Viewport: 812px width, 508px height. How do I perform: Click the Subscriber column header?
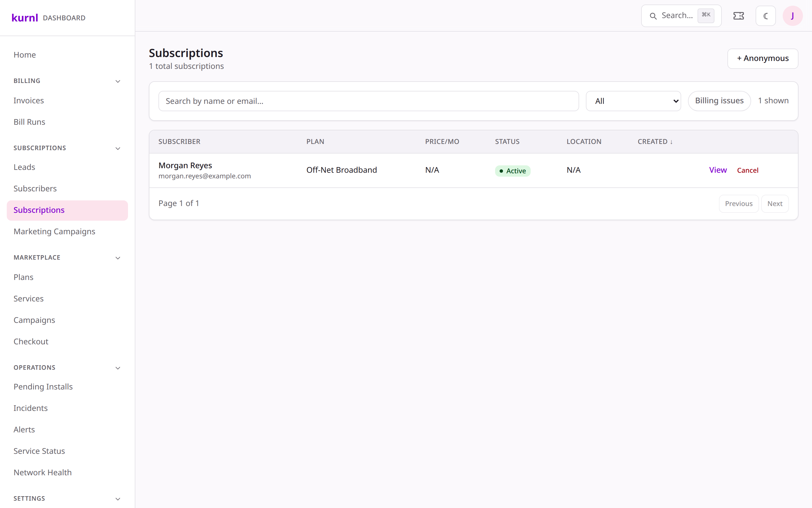point(179,141)
